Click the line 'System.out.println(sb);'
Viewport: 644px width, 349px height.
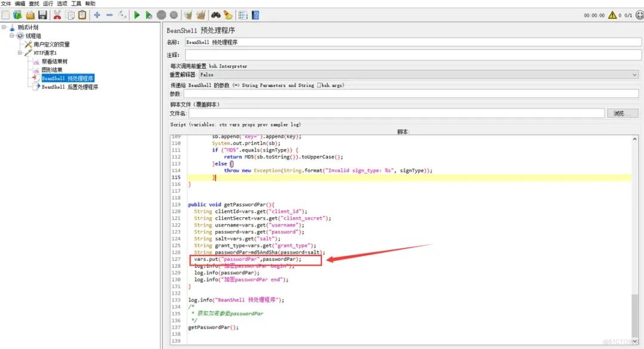(246, 143)
